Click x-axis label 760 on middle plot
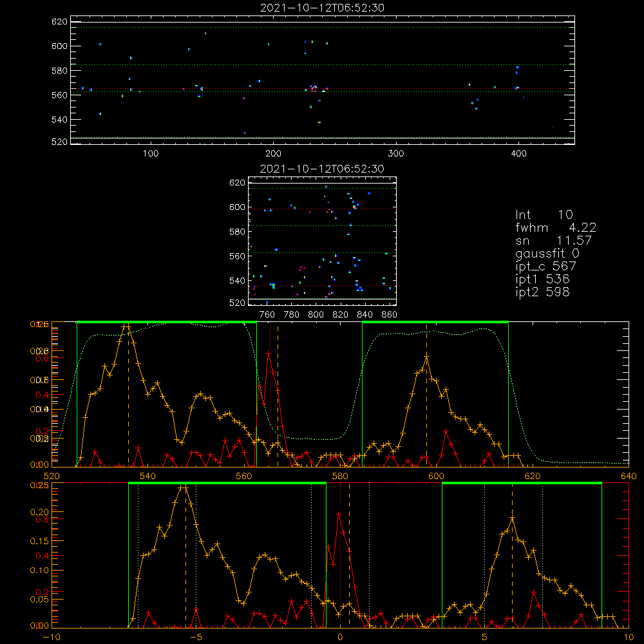Screen dimensions: 644x644 267,315
